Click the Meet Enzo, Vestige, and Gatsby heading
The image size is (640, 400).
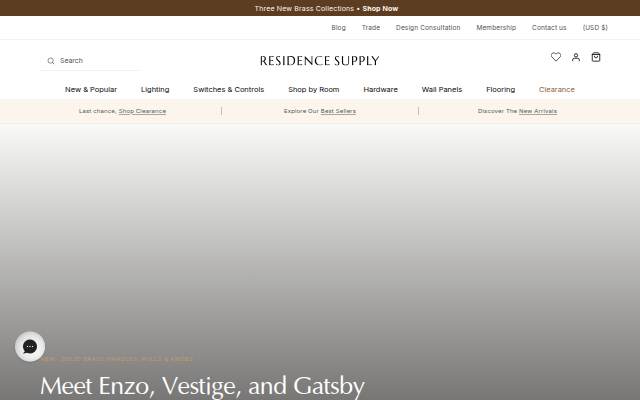[202, 386]
